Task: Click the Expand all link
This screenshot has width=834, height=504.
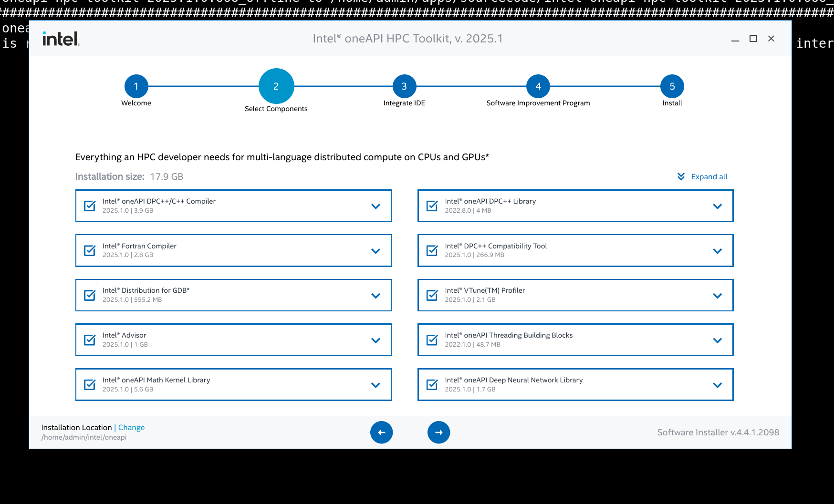Action: [709, 177]
